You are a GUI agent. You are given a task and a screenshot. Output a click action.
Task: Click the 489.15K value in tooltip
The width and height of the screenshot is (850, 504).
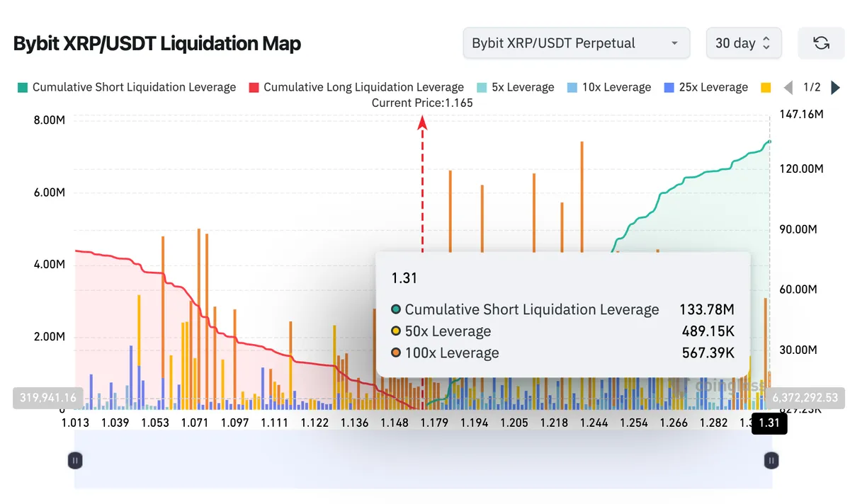click(x=708, y=331)
